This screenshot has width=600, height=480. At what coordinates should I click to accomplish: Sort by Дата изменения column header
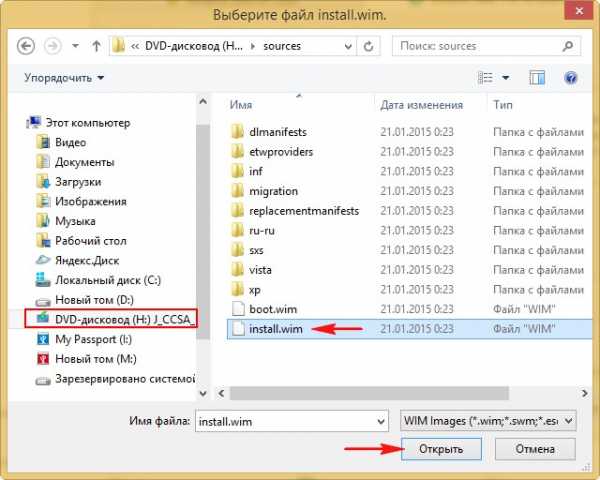pos(421,104)
